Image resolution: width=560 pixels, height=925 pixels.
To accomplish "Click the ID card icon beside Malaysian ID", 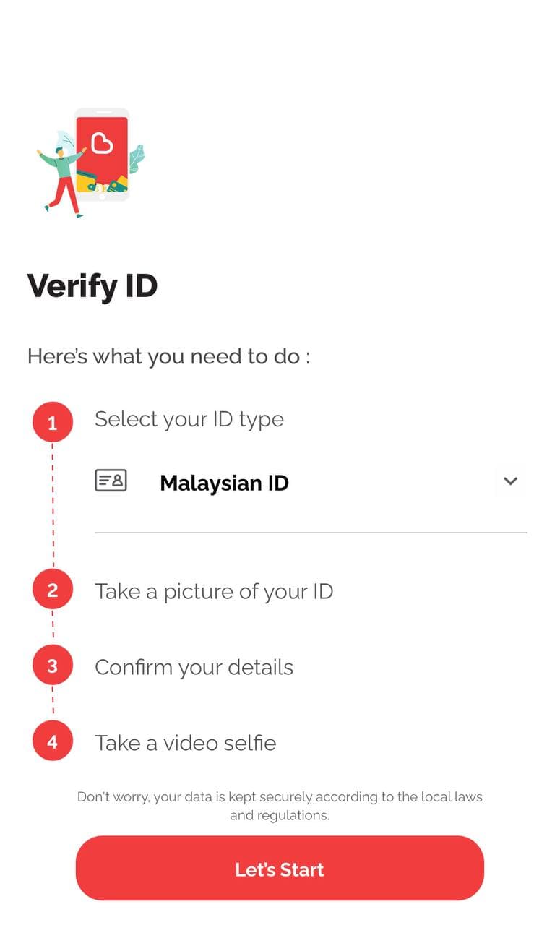I will pos(111,481).
